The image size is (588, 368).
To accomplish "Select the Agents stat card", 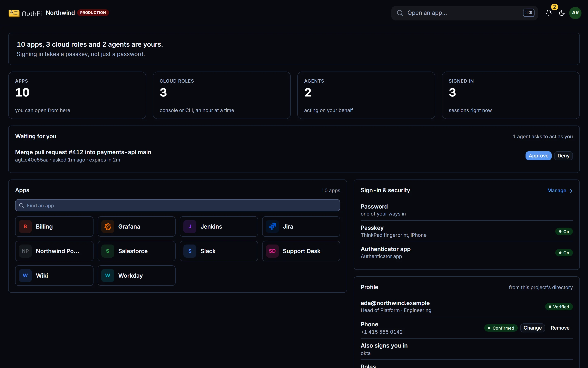I will pos(366,95).
